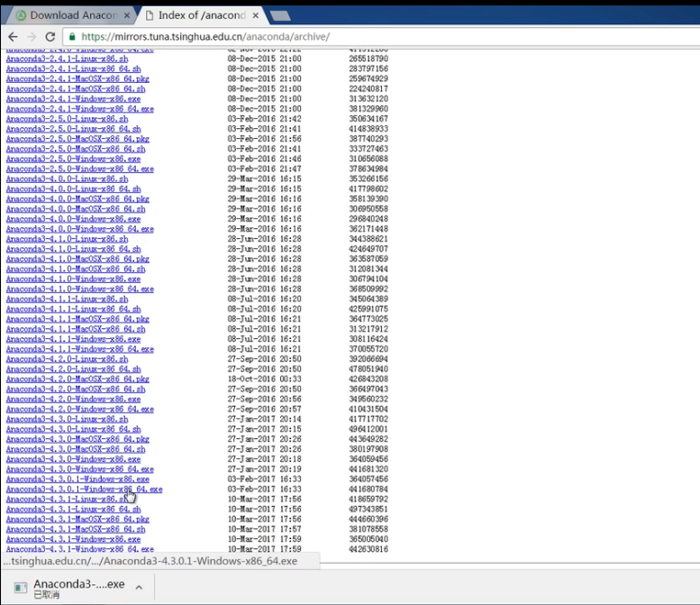Open Anaconda3-4.2.0-Windows-x86_64.exe link
The image size is (700, 605).
pyautogui.click(x=80, y=409)
